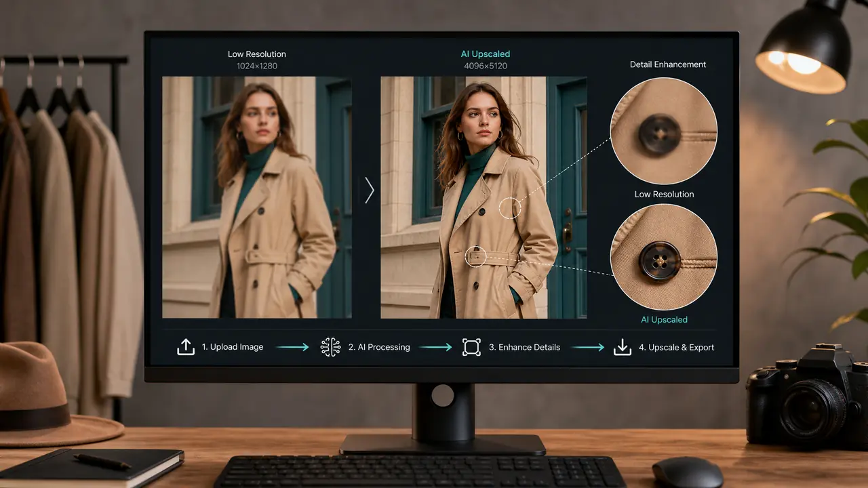Click the teal 'AI Upscaled' caption under the lower circle

664,319
